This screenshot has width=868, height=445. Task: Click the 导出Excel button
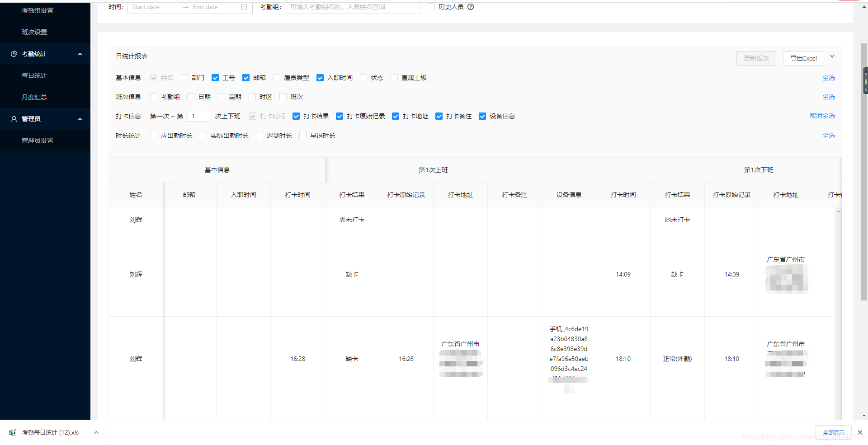[x=803, y=58]
